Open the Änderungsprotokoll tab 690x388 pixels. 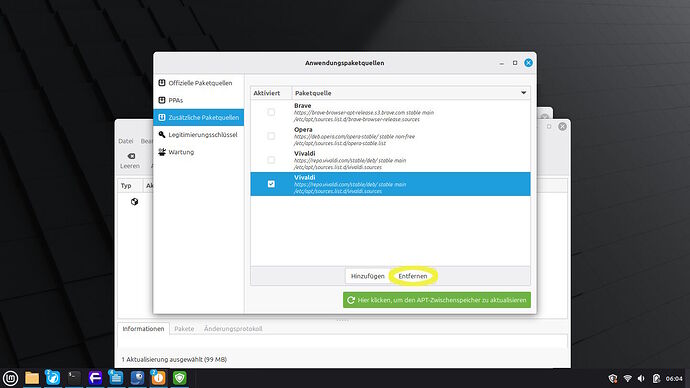[233, 329]
